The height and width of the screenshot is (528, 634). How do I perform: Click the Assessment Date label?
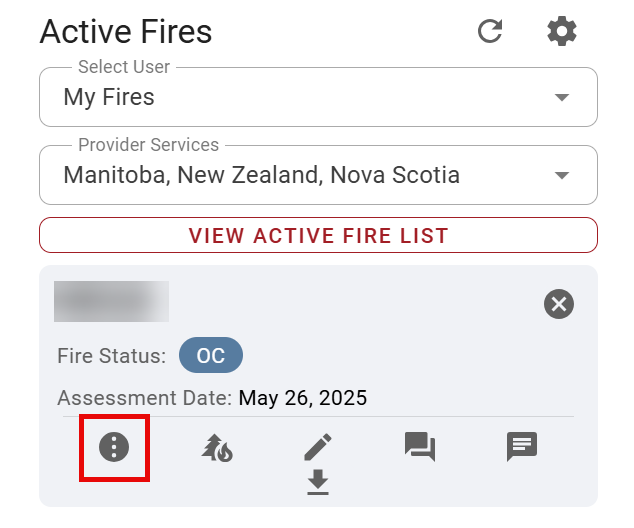(144, 398)
